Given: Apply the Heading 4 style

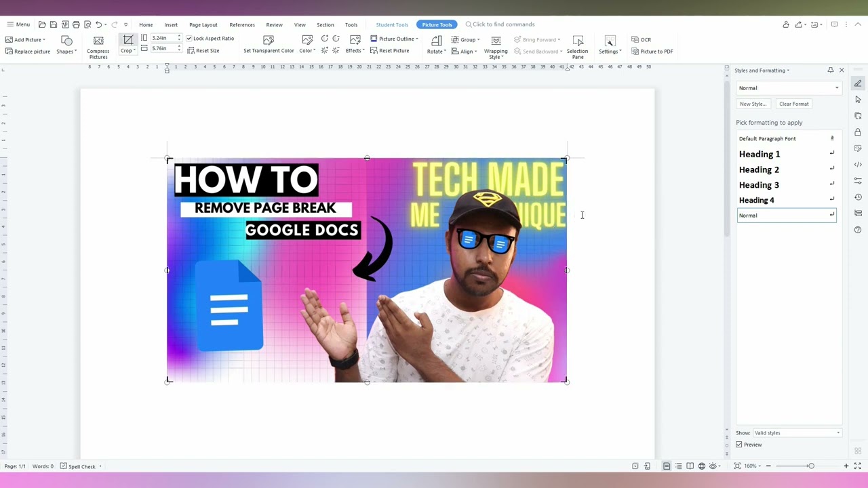Looking at the screenshot, I should coord(787,200).
